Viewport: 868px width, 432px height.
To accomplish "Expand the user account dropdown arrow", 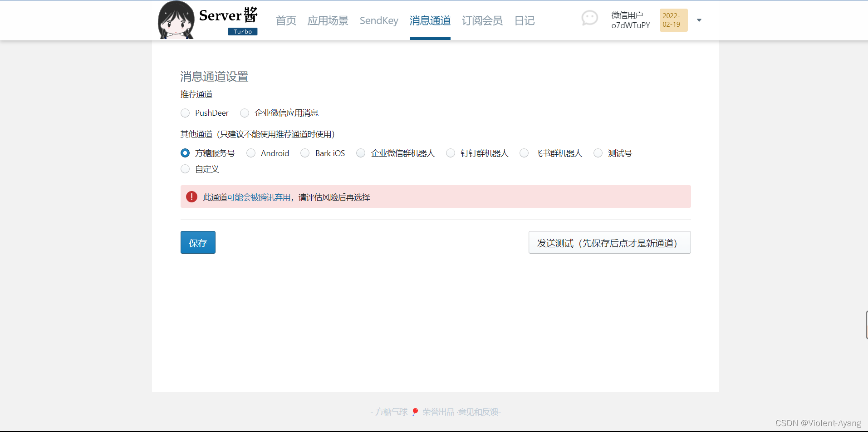I will pos(699,20).
